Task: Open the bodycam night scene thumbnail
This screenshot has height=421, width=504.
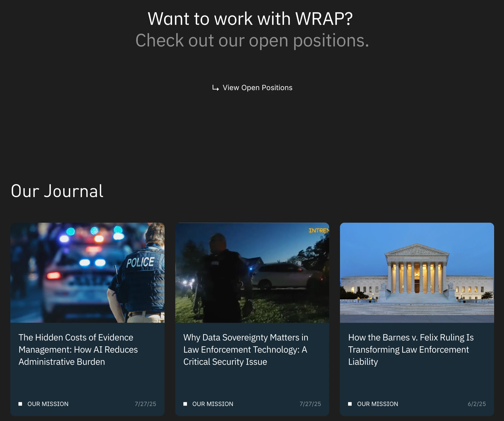Action: (252, 273)
